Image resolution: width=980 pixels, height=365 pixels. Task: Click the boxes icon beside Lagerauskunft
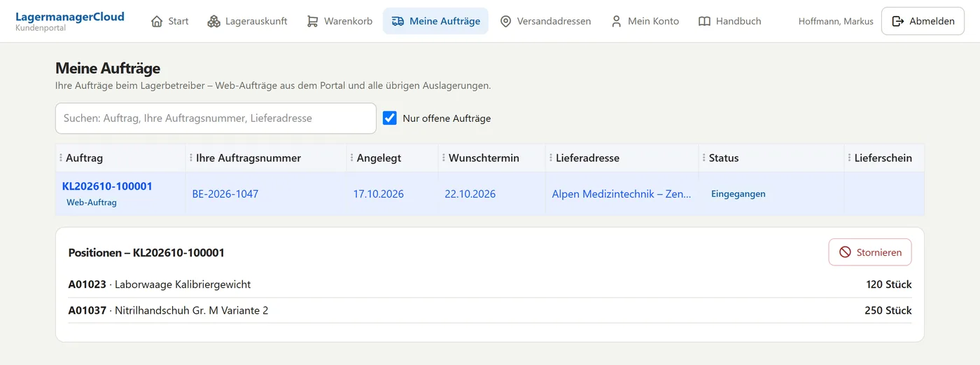click(x=213, y=21)
